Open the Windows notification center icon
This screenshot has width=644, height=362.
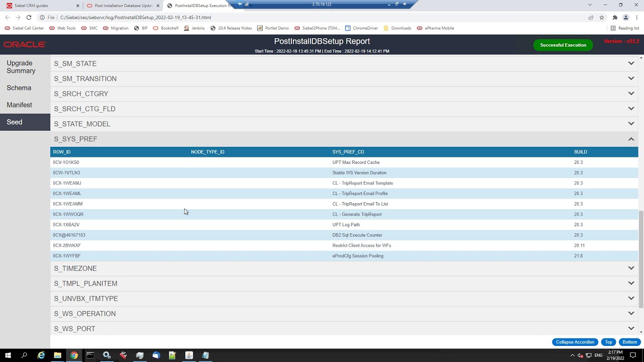point(633,355)
